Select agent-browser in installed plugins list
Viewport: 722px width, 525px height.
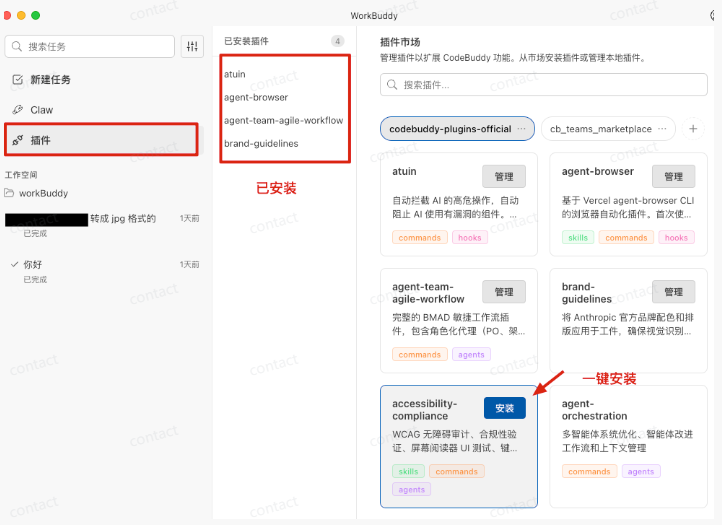click(256, 97)
